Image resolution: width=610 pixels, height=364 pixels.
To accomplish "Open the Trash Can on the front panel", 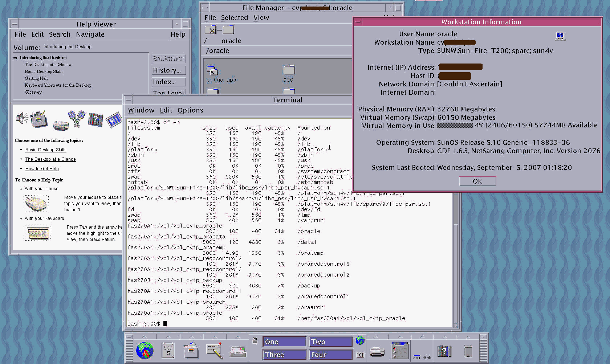I will pos(468,351).
